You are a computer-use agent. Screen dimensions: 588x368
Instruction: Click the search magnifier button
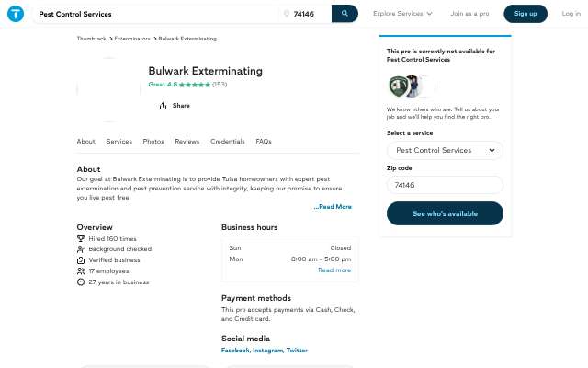[345, 14]
